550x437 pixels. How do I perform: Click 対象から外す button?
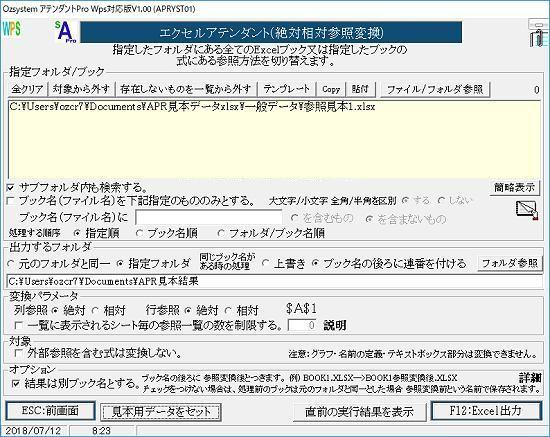81,89
